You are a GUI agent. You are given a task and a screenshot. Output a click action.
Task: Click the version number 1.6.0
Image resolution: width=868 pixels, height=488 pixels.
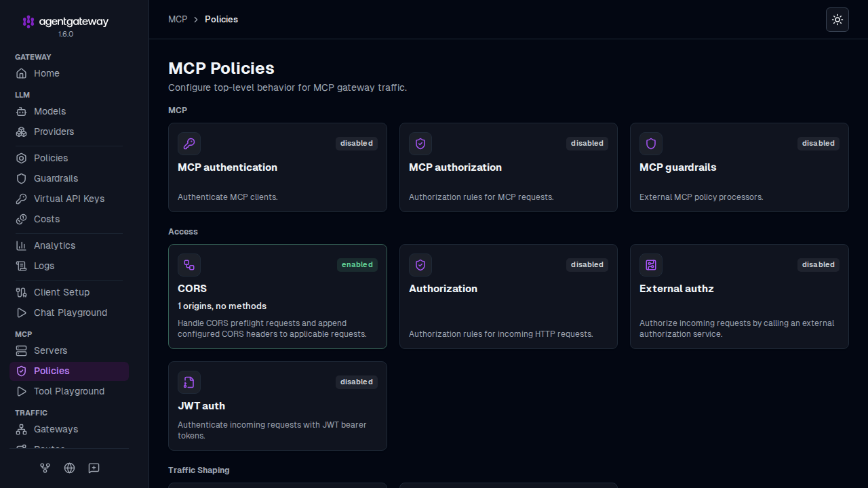click(66, 34)
